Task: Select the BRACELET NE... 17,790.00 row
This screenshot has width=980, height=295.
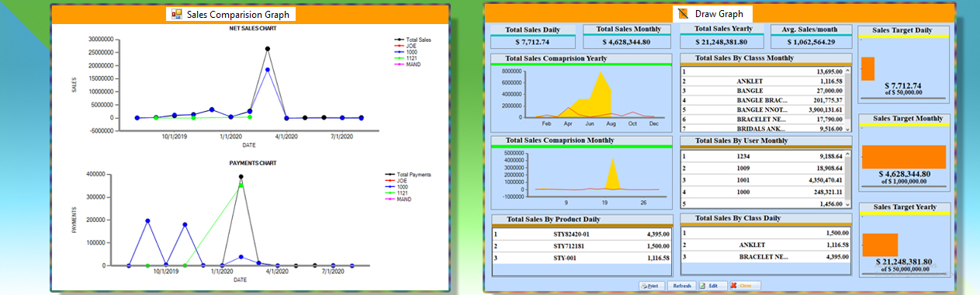Action: click(x=762, y=120)
